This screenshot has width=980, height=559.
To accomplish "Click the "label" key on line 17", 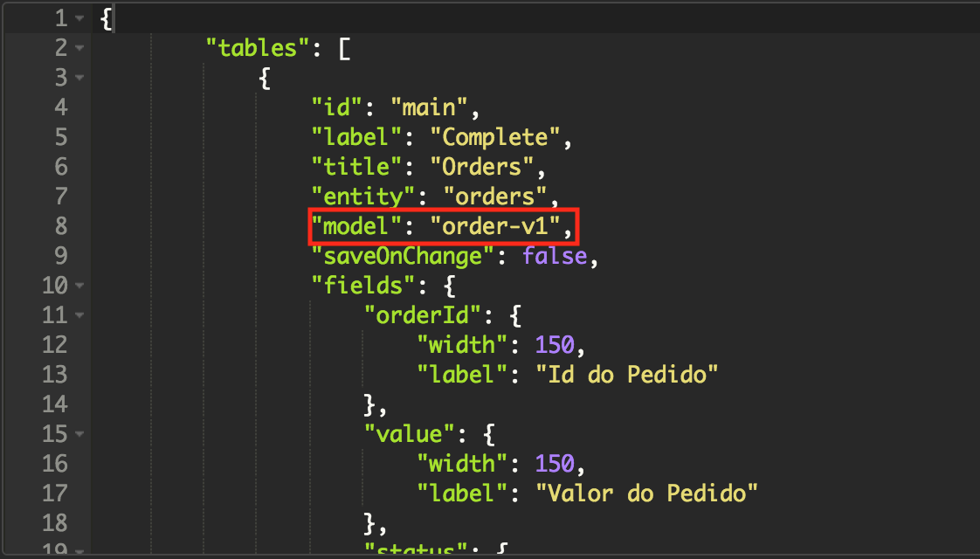I will tap(462, 493).
